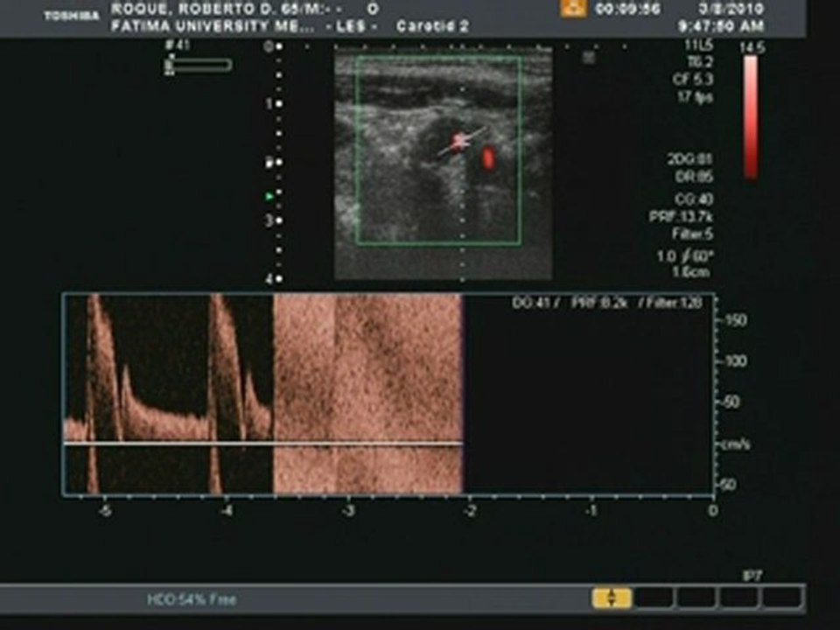
Task: Select the red color velocity scale bar
Action: tap(751, 116)
